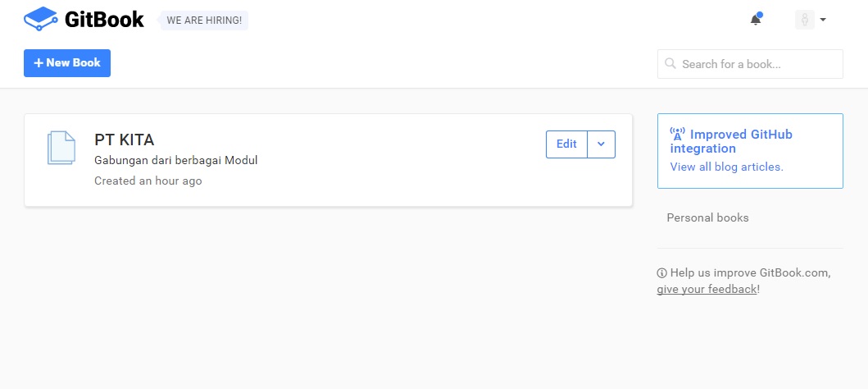Image resolution: width=868 pixels, height=389 pixels.
Task: Click the GitBook wordmark text
Action: 105,20
